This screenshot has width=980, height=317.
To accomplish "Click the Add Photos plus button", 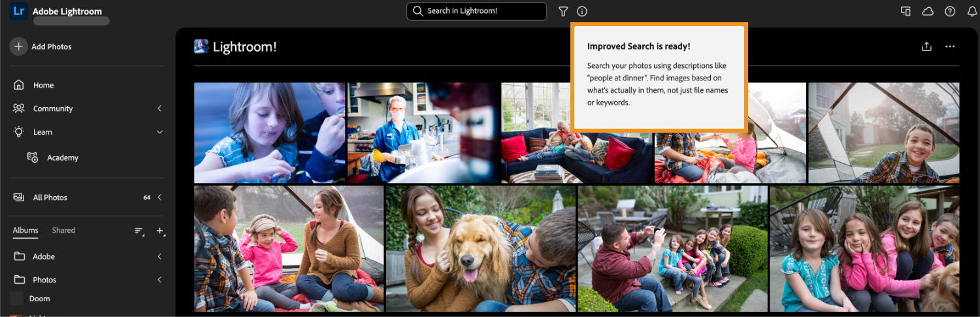I will 18,46.
